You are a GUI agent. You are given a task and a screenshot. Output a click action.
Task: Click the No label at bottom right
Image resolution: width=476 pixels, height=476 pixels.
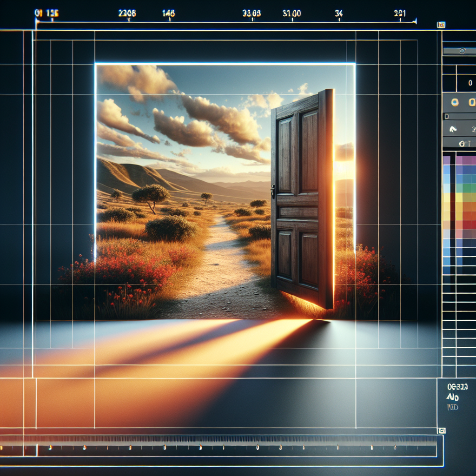pos(452,397)
